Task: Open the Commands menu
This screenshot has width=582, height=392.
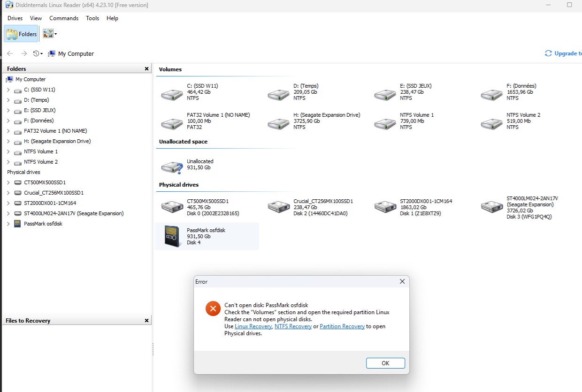Action: click(64, 18)
